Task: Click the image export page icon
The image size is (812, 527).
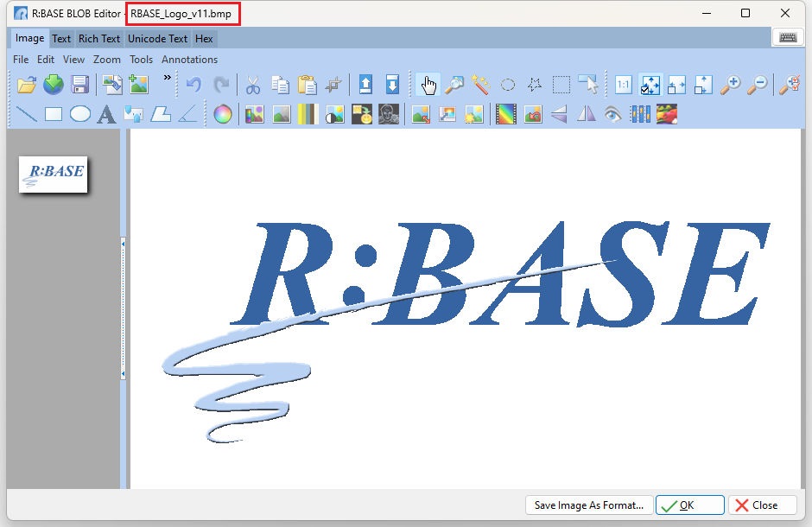Action: (111, 85)
